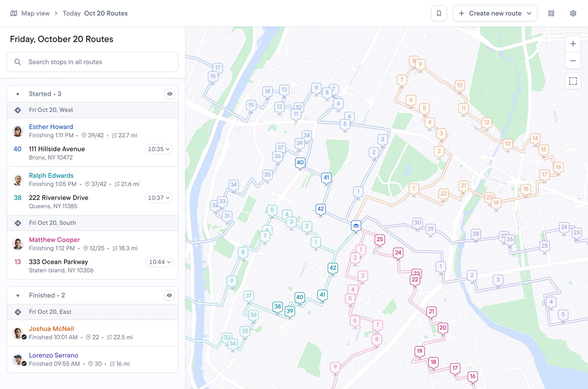
Task: Select pink stop marker 25 on map
Action: coord(380,240)
